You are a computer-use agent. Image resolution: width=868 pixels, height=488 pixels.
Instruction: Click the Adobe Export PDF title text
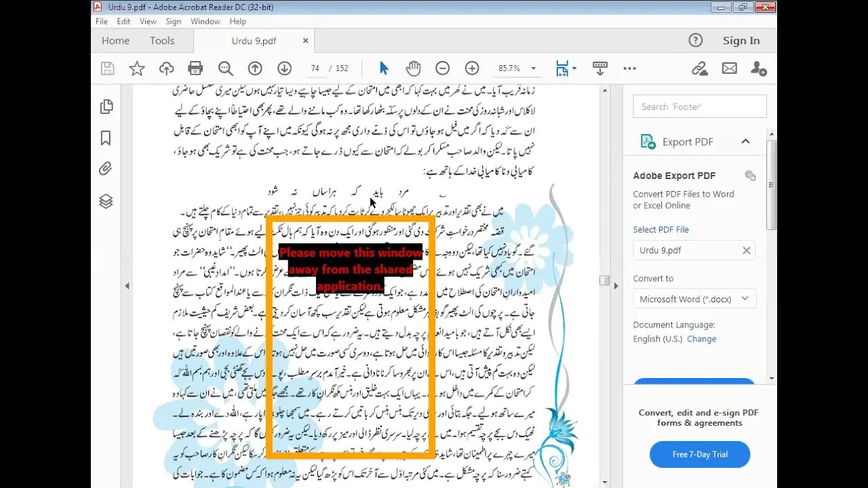(x=674, y=176)
